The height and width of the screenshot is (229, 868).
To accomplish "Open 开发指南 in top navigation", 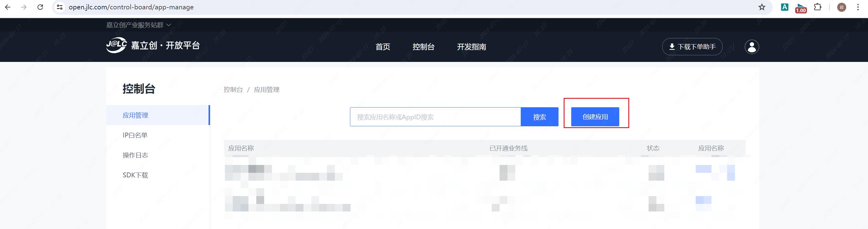I will [471, 47].
